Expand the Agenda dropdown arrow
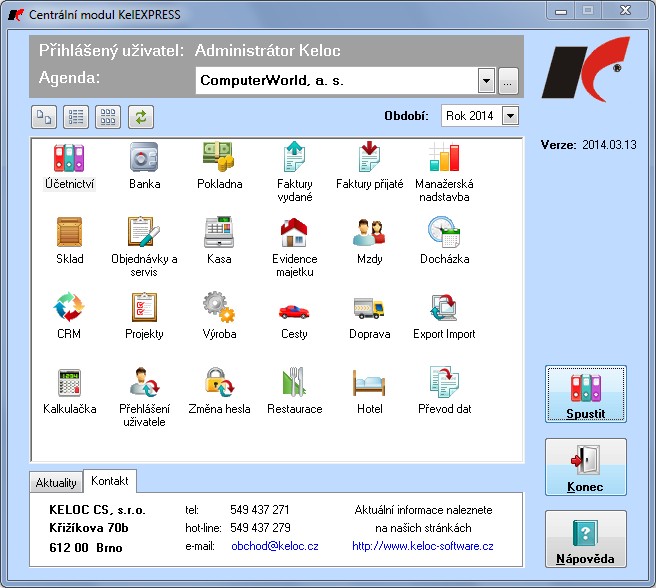656x588 pixels. pos(486,80)
